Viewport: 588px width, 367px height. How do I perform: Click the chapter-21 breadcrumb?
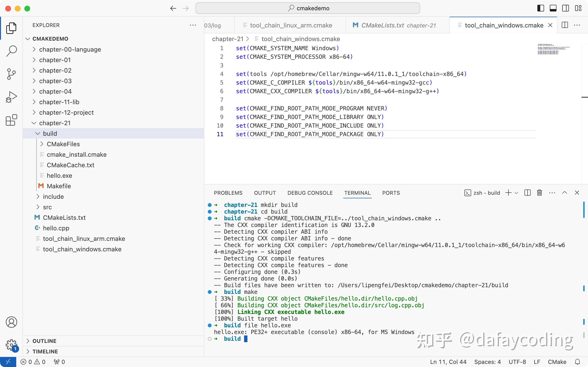click(x=228, y=39)
